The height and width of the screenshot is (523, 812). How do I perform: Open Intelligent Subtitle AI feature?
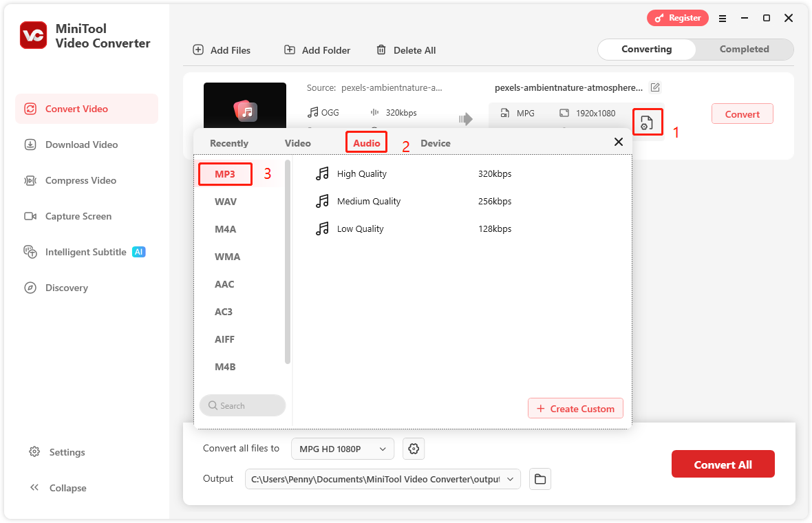29,252
